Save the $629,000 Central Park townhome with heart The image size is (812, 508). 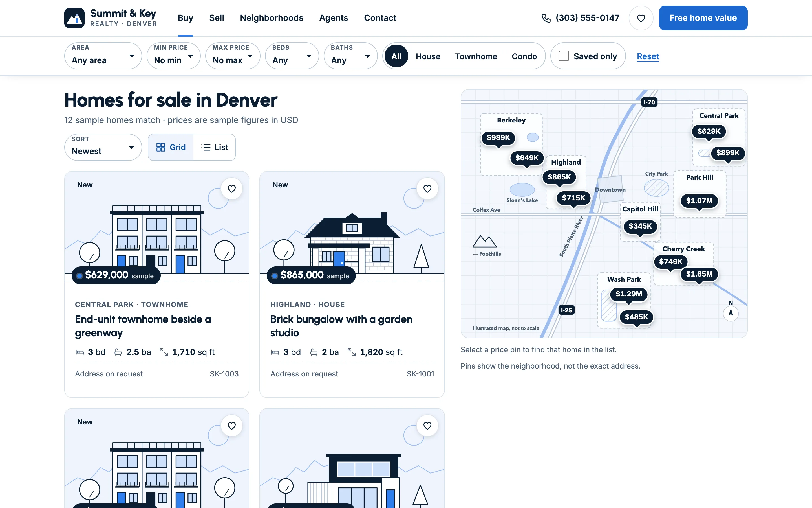pos(231,189)
